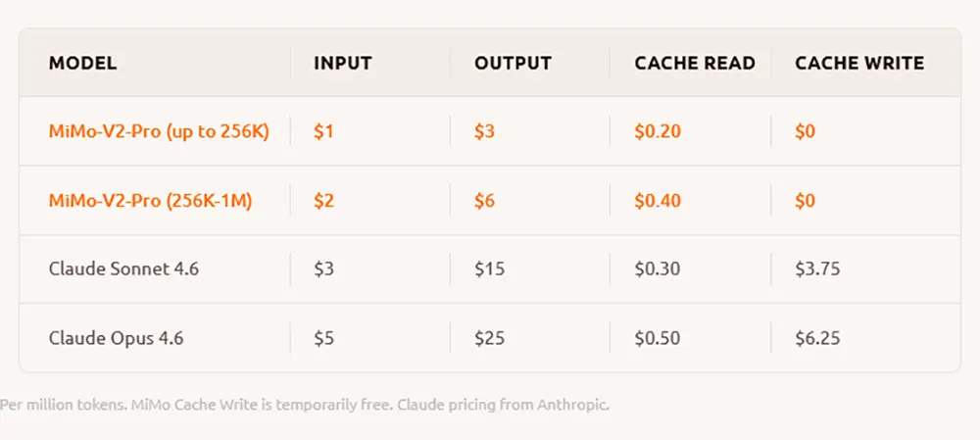The height and width of the screenshot is (440, 980).
Task: Click Claude Opus's $25 output price
Action: pyautogui.click(x=489, y=339)
